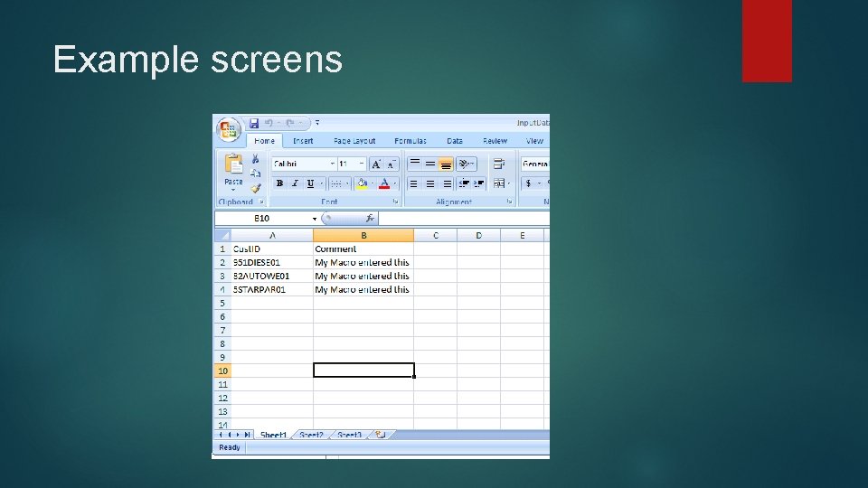Set Middle Align for cells
Image resolution: width=868 pixels, height=488 pixels.
click(430, 164)
